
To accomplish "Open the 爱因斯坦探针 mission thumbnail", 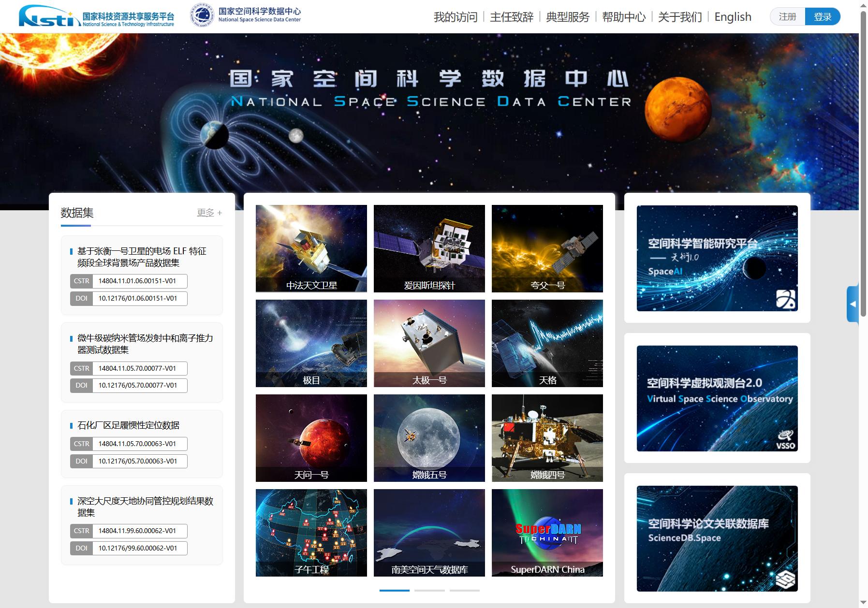I will 429,248.
